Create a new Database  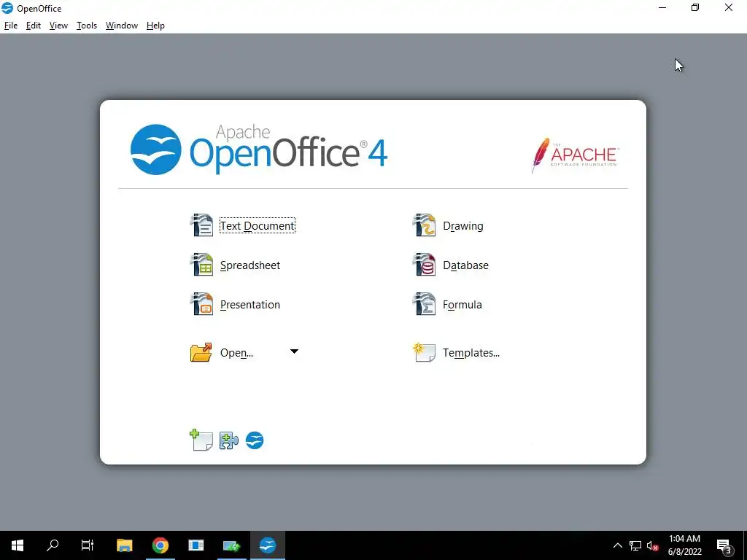point(466,265)
